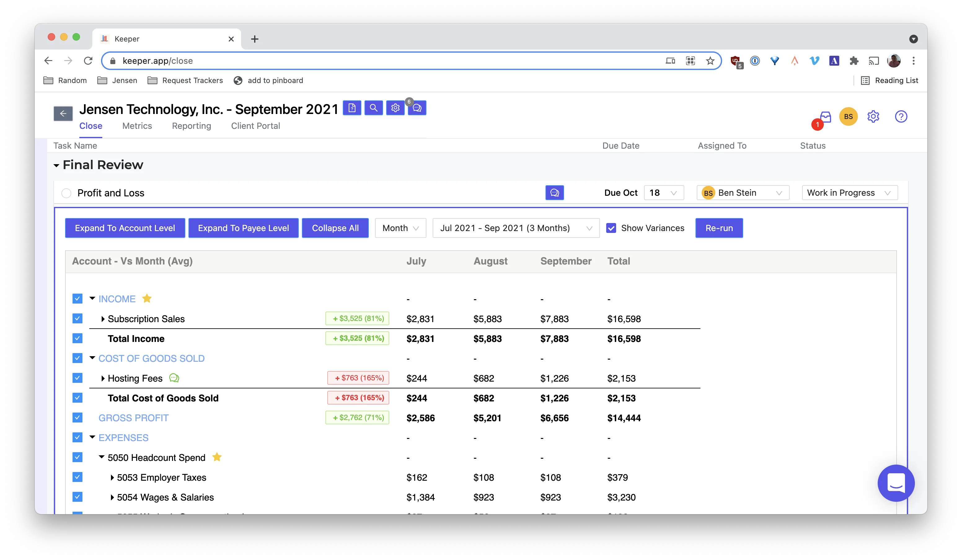Image resolution: width=962 pixels, height=560 pixels.
Task: Open the Jensen bookmark folder
Action: (117, 81)
